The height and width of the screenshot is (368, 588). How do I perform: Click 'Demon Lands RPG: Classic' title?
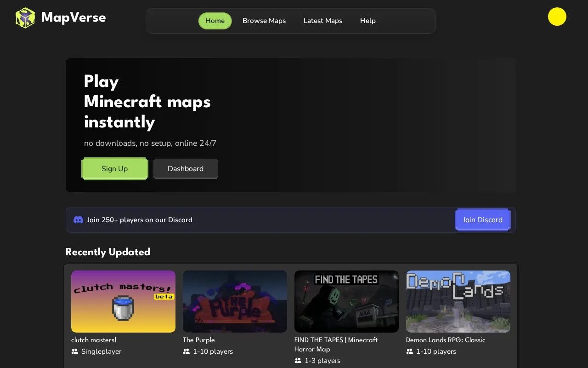pos(446,340)
